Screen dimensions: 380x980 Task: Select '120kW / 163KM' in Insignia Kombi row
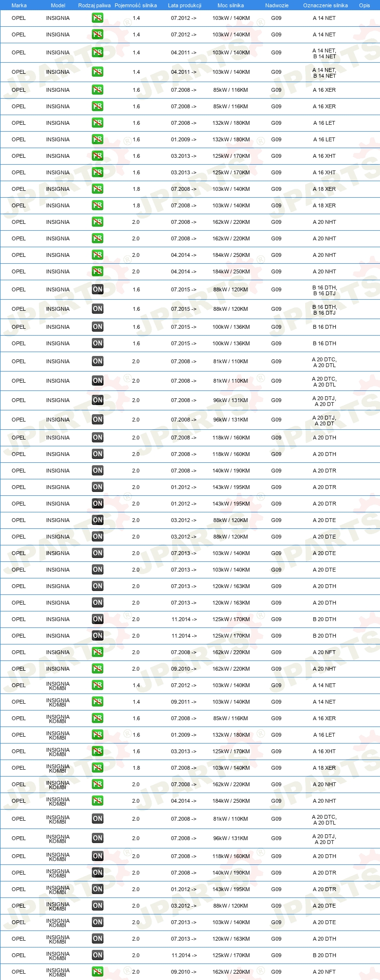(231, 939)
